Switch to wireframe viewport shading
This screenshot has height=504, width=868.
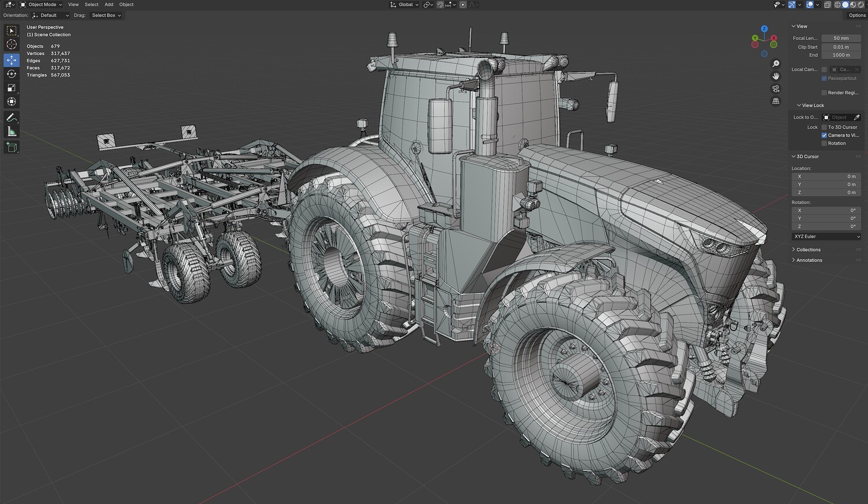click(837, 5)
